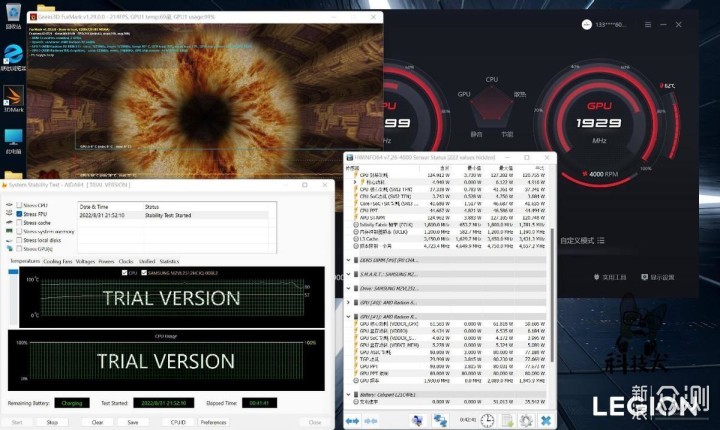
Task: Enable the Stress GPU(s) checkbox
Action: (19, 249)
